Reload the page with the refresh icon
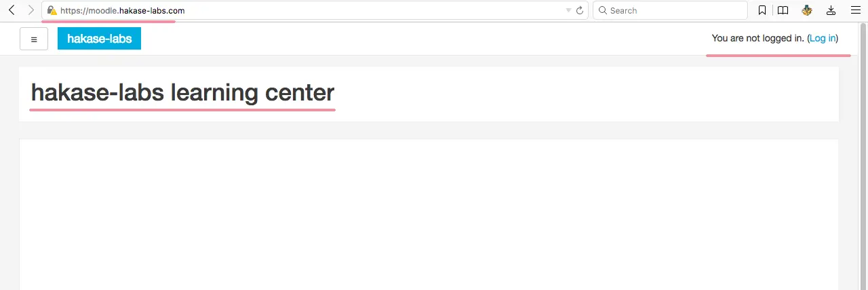868x290 pixels. [579, 11]
